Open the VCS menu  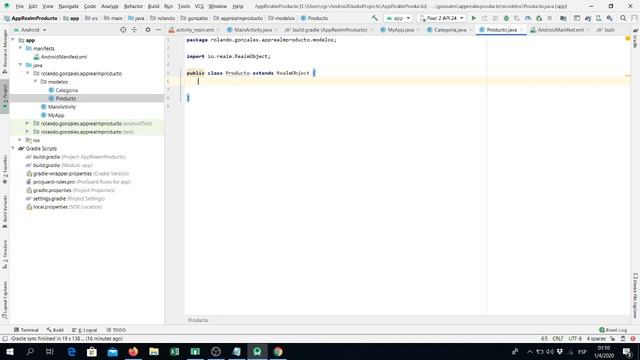click(199, 6)
